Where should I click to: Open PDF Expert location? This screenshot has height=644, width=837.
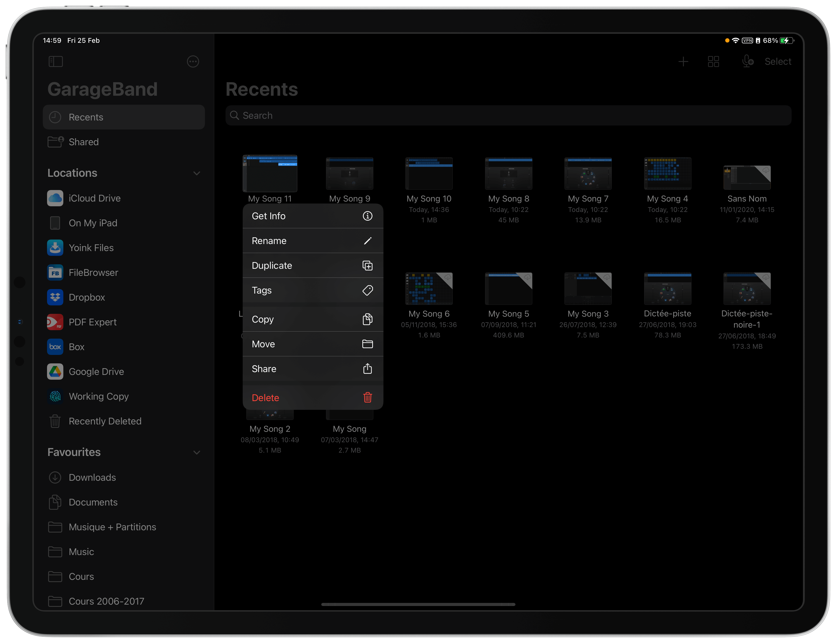[x=92, y=322]
